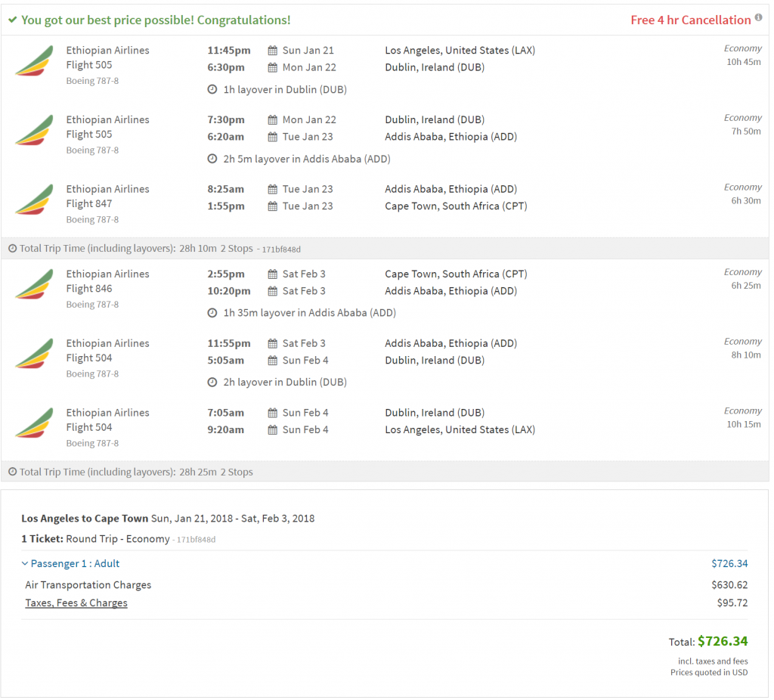Click the 8h 10m flight duration
The image size is (774, 700).
[x=746, y=355]
